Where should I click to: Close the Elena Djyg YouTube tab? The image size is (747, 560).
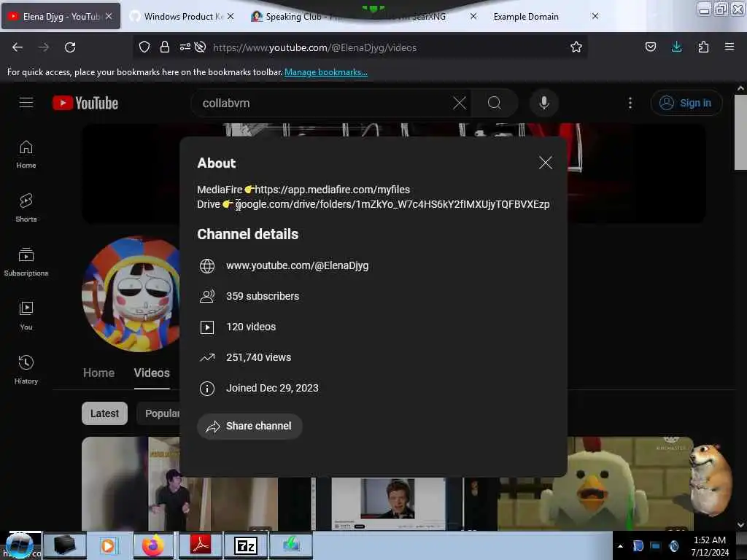(109, 17)
